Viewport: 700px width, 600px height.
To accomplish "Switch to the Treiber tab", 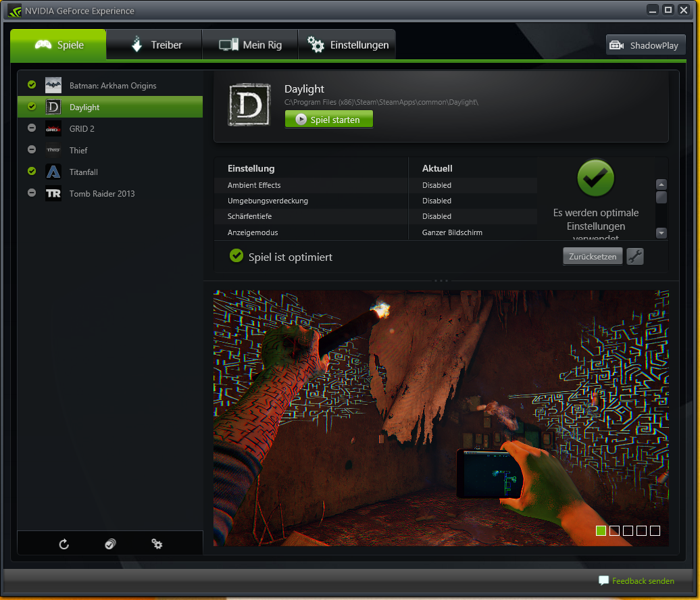I will 155,45.
